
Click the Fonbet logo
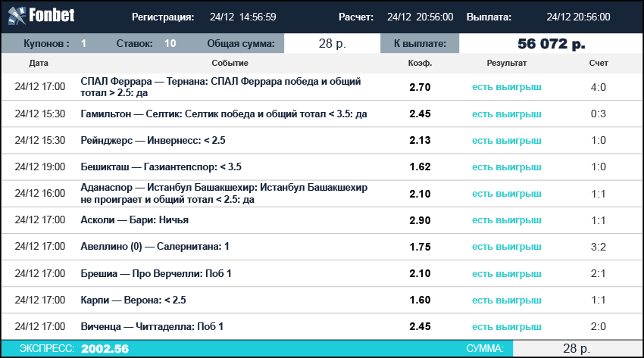coord(41,16)
